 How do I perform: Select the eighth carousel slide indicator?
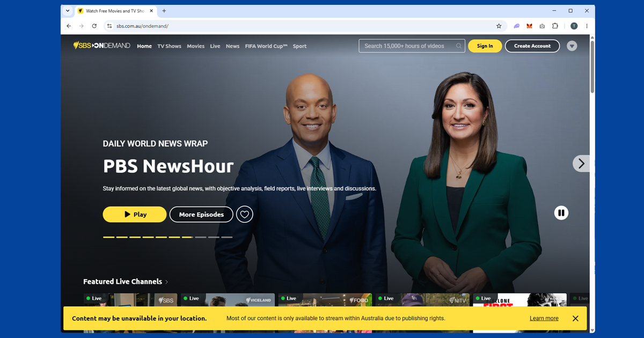[201, 237]
